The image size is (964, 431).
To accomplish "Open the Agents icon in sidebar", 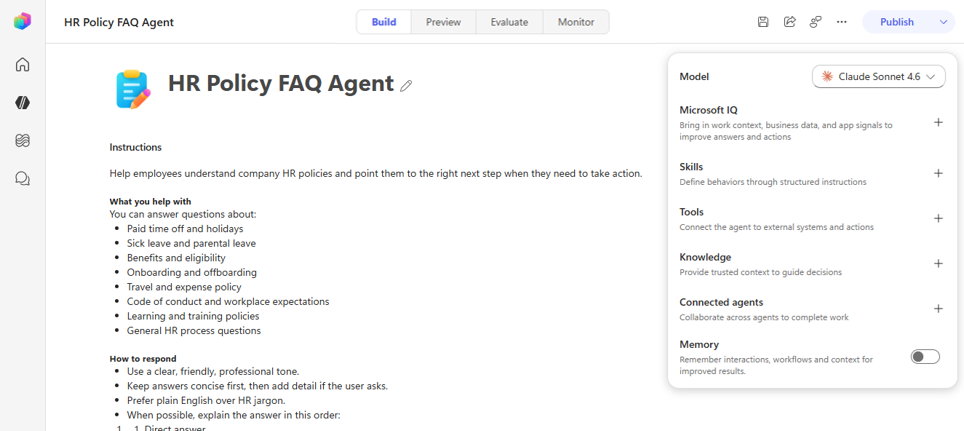I will click(22, 103).
